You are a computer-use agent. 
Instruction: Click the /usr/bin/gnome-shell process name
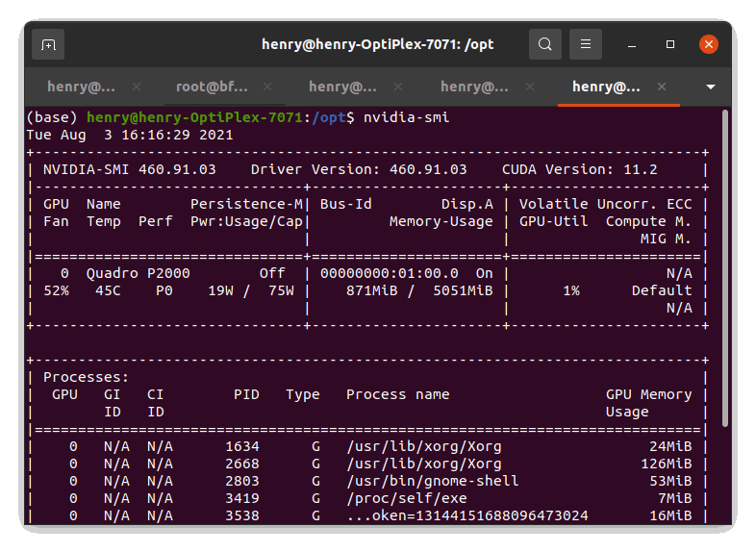tap(433, 482)
